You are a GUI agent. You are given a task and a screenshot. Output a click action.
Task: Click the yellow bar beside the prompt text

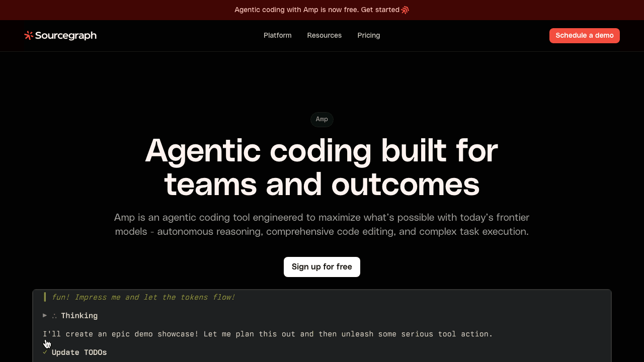pos(45,297)
